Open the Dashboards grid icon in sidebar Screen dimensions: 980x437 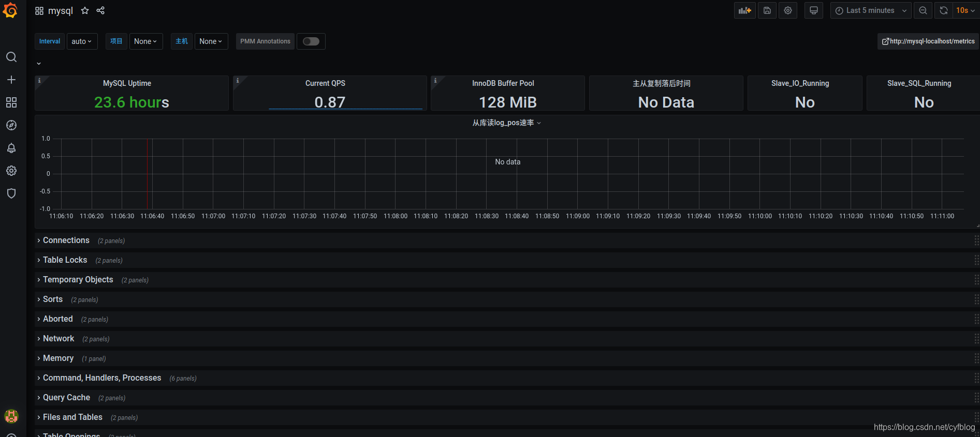(11, 102)
